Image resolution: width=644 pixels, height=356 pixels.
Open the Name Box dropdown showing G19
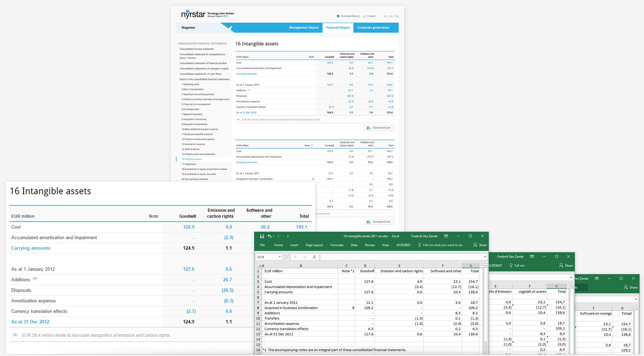pyautogui.click(x=280, y=257)
